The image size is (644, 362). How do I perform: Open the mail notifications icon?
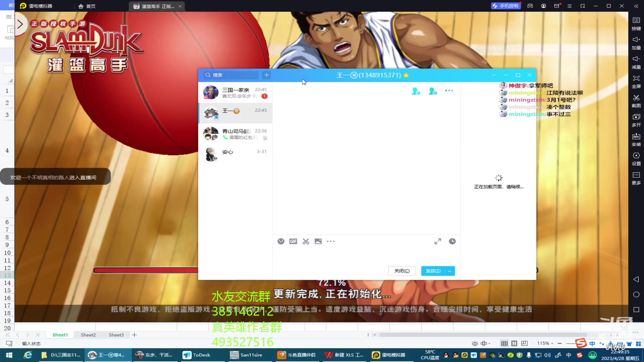pos(557,6)
